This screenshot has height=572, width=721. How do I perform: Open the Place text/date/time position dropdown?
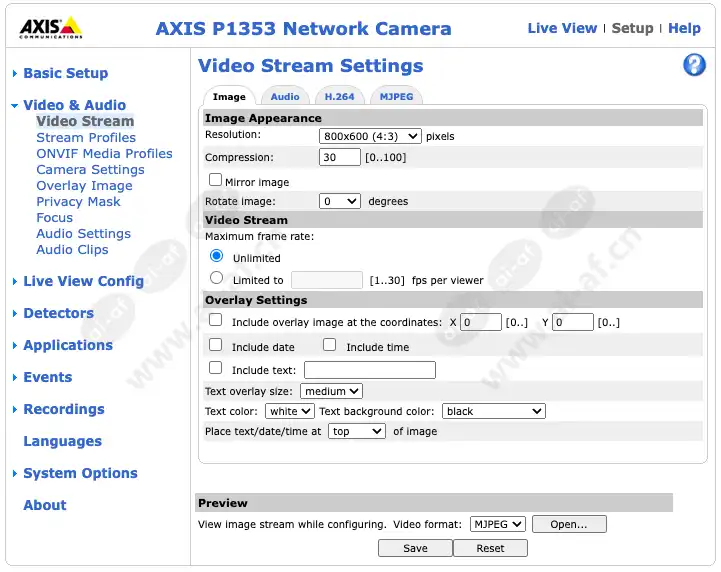tap(356, 431)
